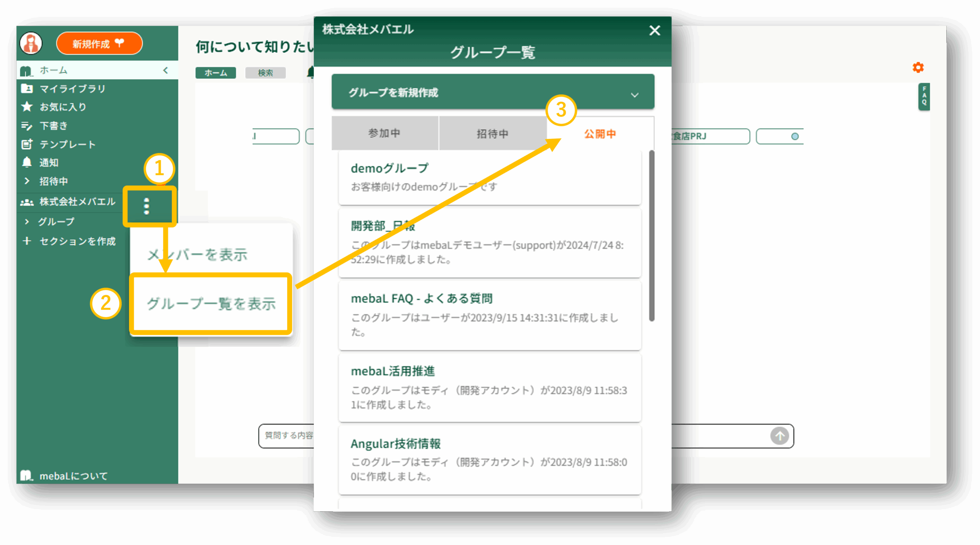Open the FAQ side tab
Viewport: 980px width, 545px height.
[924, 96]
